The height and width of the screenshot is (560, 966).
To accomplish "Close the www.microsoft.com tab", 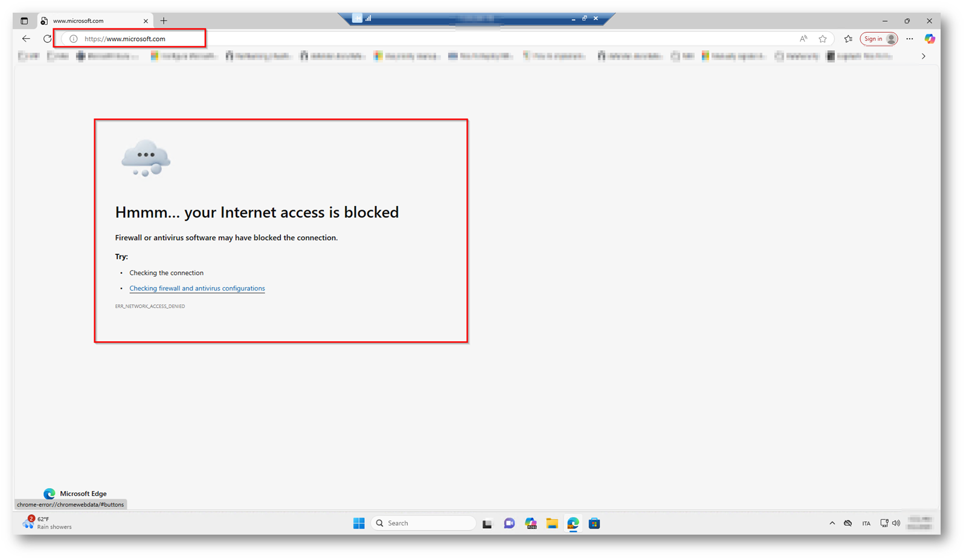I will (x=146, y=21).
